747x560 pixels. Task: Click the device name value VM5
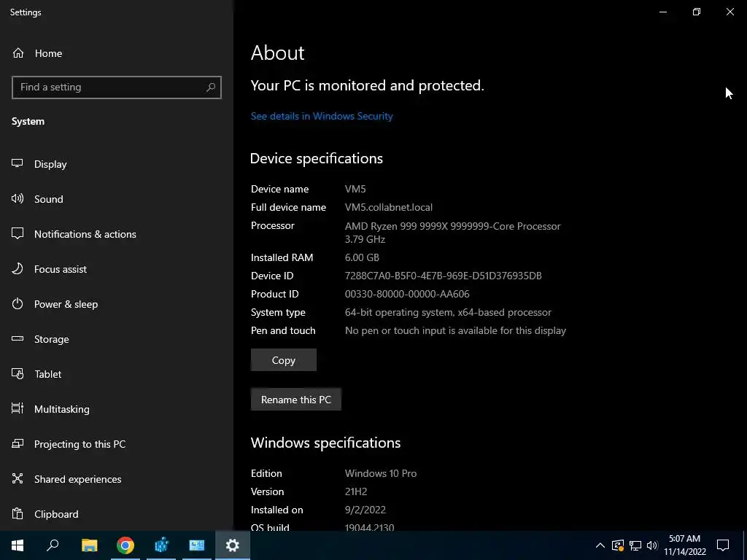[x=355, y=189]
